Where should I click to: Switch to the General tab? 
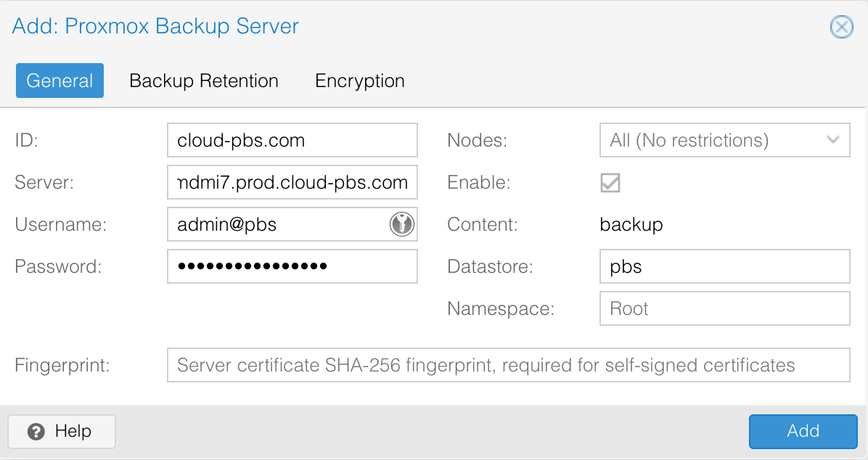(60, 81)
